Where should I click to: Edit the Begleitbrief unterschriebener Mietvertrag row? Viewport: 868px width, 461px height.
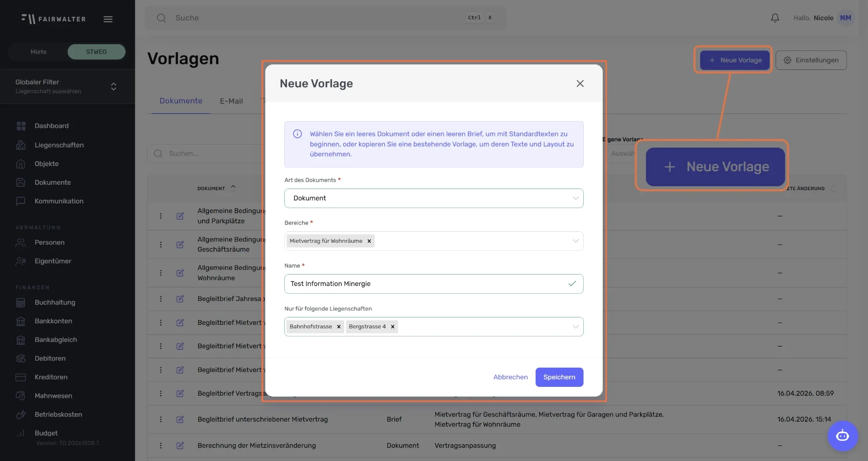180,419
